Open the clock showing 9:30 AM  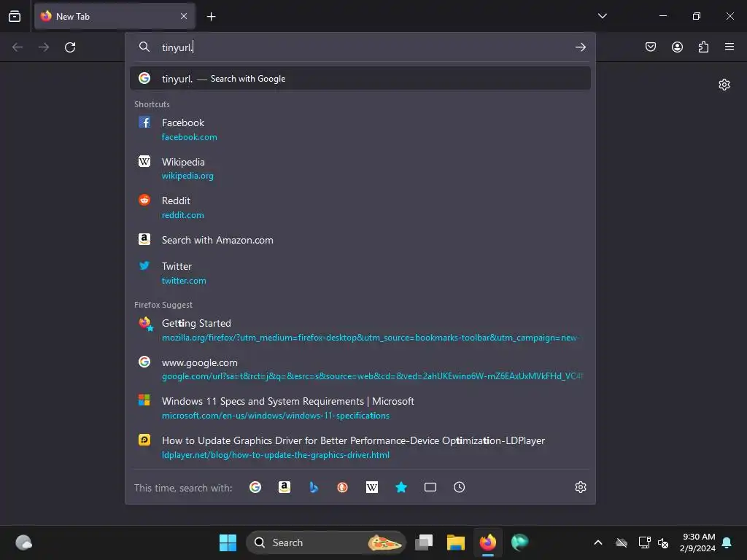pyautogui.click(x=698, y=542)
